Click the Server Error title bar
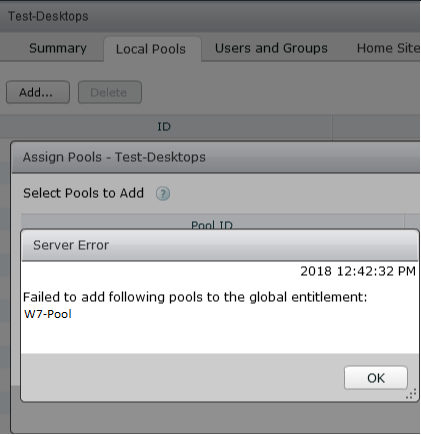This screenshot has width=421, height=435. pyautogui.click(x=220, y=245)
